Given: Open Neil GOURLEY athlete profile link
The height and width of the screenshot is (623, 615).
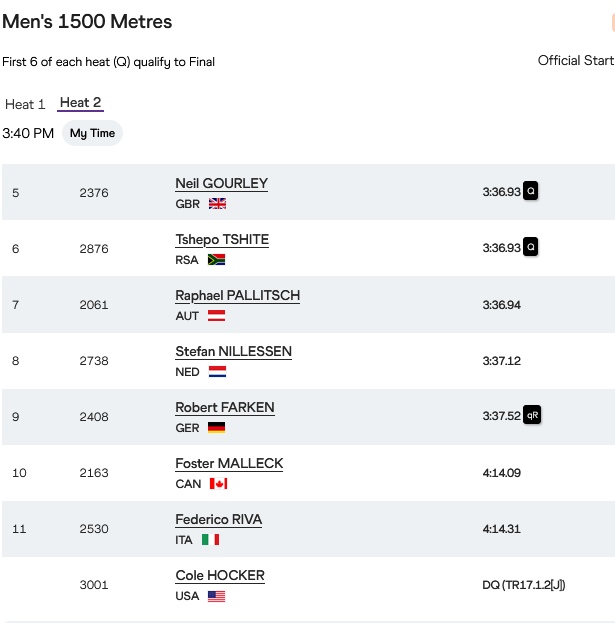Looking at the screenshot, I should (221, 184).
